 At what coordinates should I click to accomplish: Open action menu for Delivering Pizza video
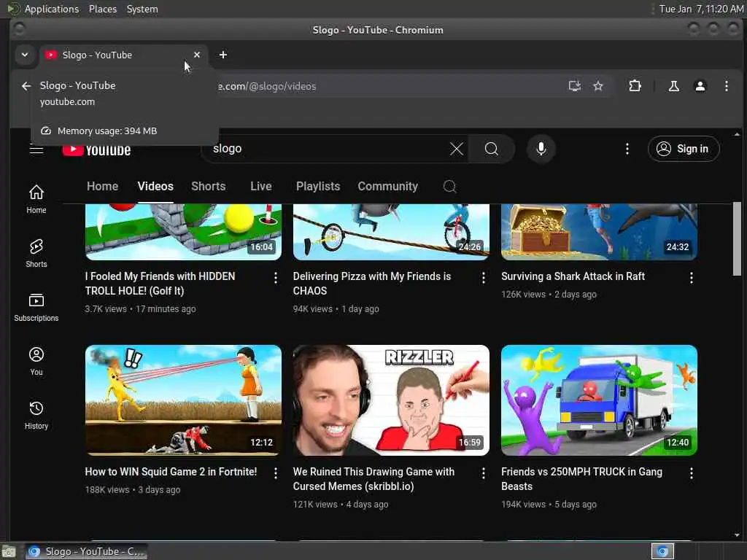tap(484, 278)
